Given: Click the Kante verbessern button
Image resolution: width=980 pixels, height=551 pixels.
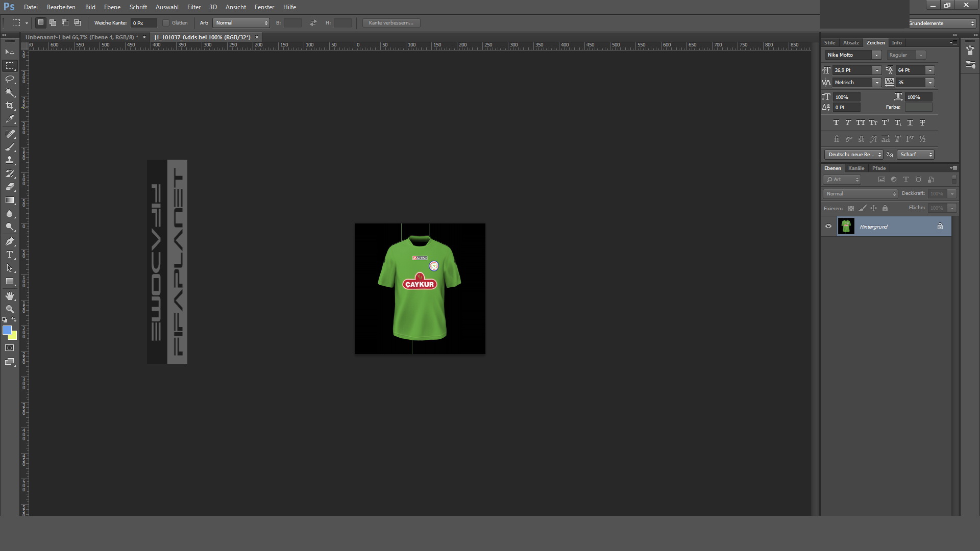Looking at the screenshot, I should pyautogui.click(x=391, y=23).
